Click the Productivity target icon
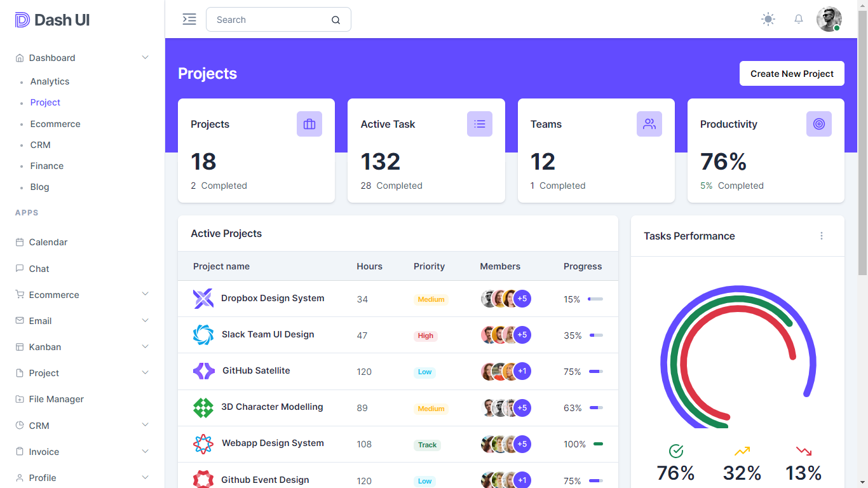The image size is (868, 488). point(819,124)
